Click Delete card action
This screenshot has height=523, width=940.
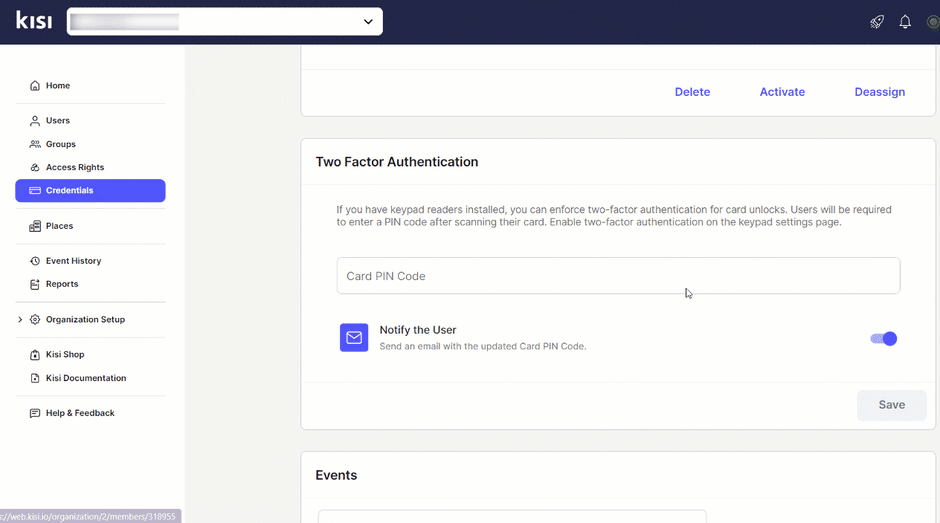click(x=692, y=92)
